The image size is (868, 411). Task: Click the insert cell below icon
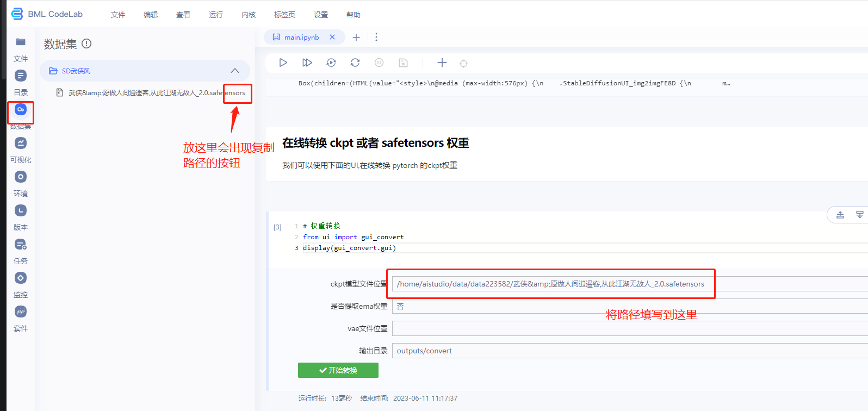pyautogui.click(x=860, y=215)
